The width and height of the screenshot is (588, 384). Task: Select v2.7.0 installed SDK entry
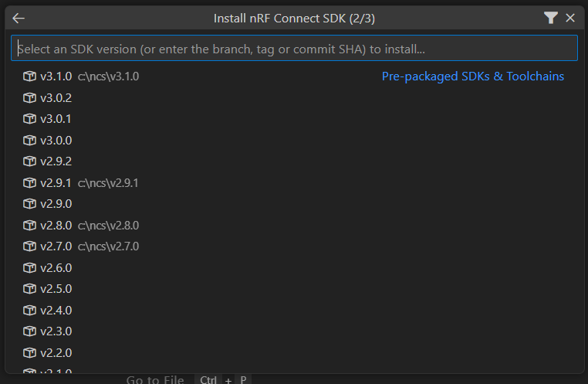(x=56, y=246)
